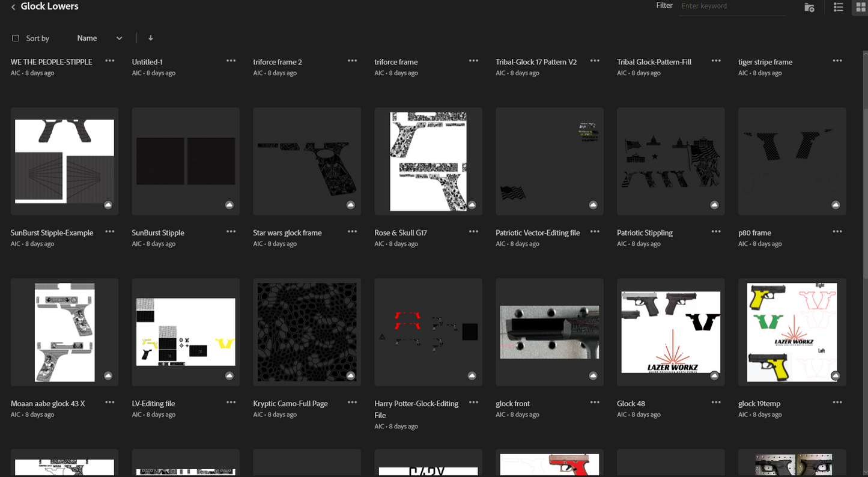Switch to grid view layout

pos(860,7)
